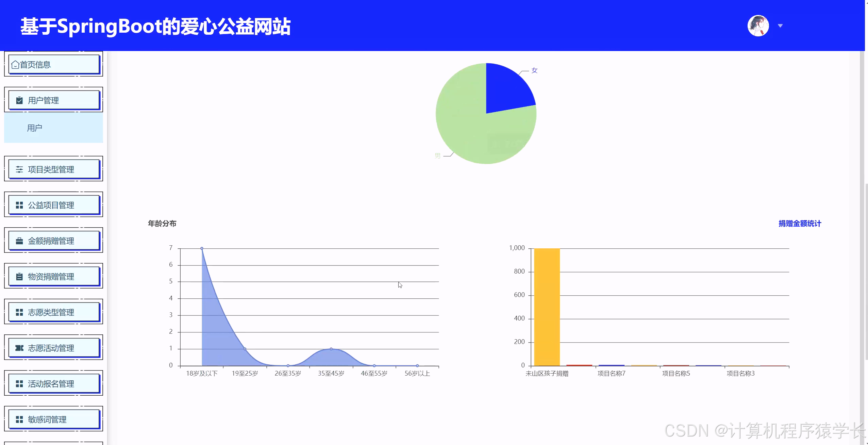Click the 捐赠金额统计 chart title
The height and width of the screenshot is (445, 868).
[x=800, y=224]
